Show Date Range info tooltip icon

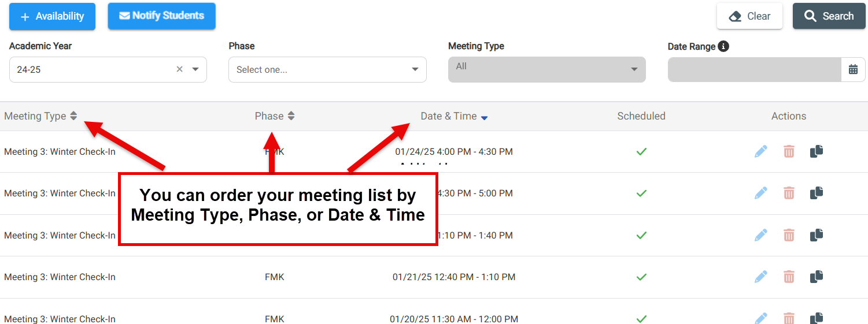pyautogui.click(x=723, y=46)
